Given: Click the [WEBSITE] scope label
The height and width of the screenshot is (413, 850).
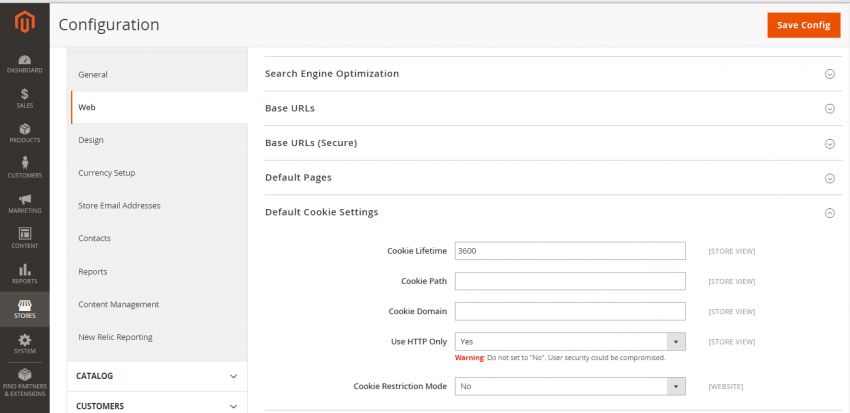Looking at the screenshot, I should [725, 387].
